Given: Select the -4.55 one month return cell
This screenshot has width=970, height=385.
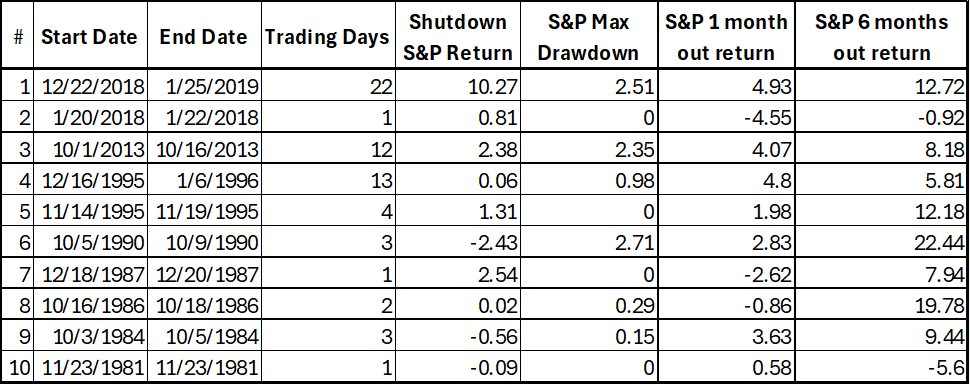Looking at the screenshot, I should [726, 117].
